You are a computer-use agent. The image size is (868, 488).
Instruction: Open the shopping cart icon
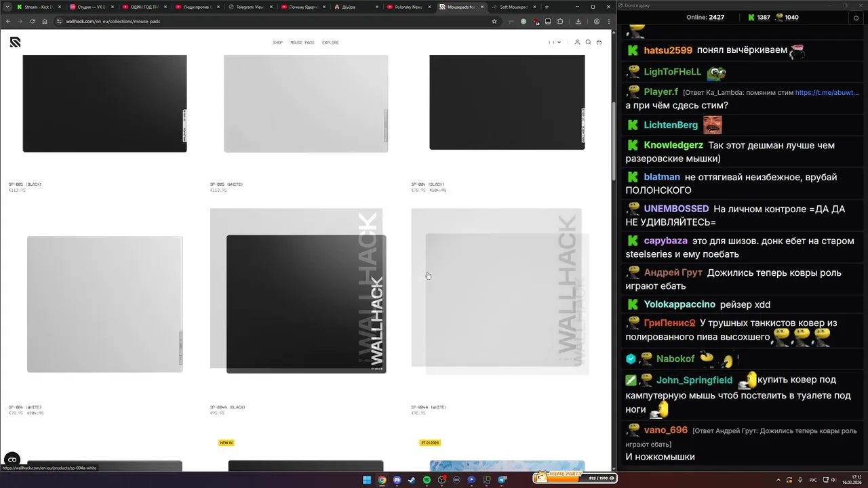(x=599, y=42)
